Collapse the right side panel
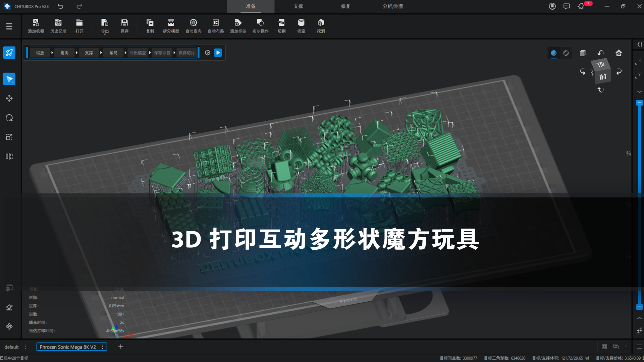The height and width of the screenshot is (362, 644). (639, 44)
